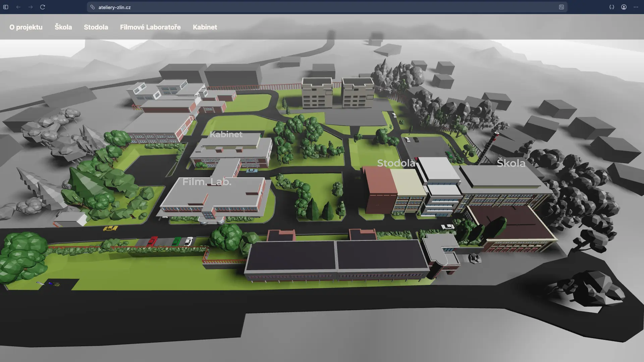Click Kabinet in the top navigation
This screenshot has height=362, width=644.
click(205, 27)
